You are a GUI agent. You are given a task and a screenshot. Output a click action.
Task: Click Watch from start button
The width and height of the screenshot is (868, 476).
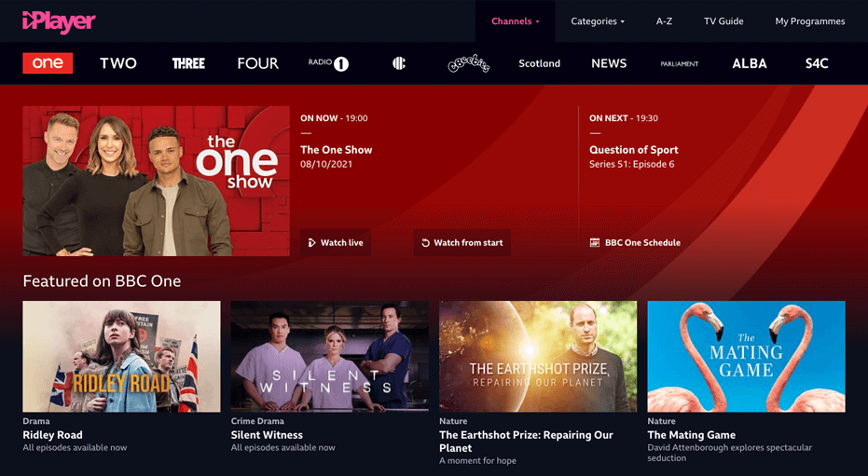tap(462, 243)
